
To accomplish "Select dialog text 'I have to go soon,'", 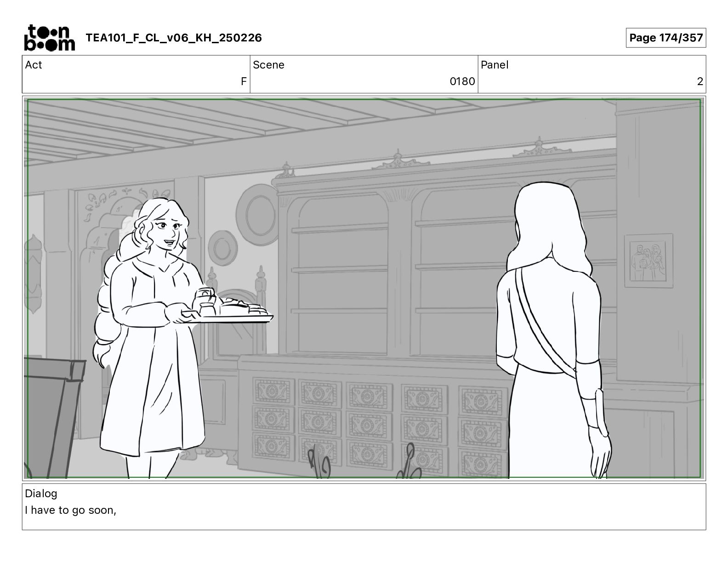I will [71, 510].
